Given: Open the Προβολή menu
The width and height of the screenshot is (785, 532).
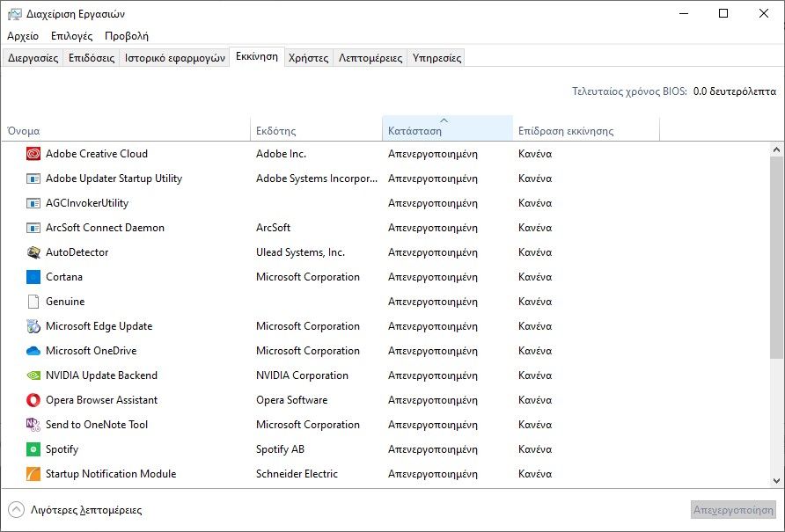Looking at the screenshot, I should (127, 36).
